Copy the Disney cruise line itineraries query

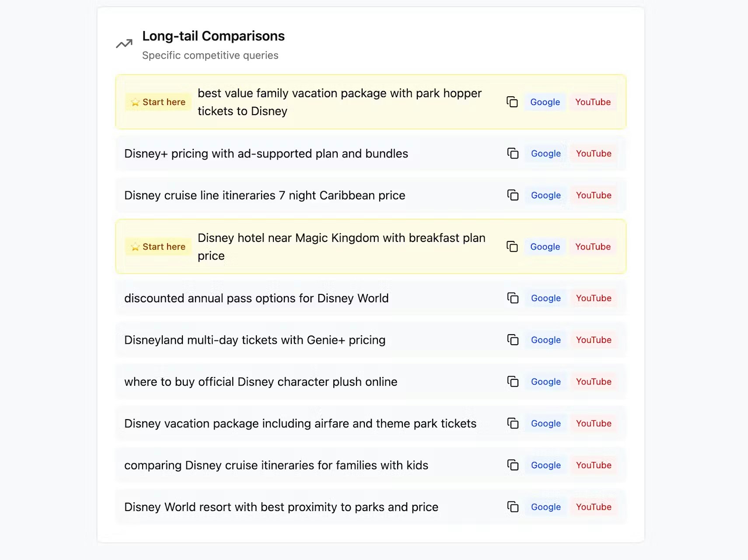point(512,195)
